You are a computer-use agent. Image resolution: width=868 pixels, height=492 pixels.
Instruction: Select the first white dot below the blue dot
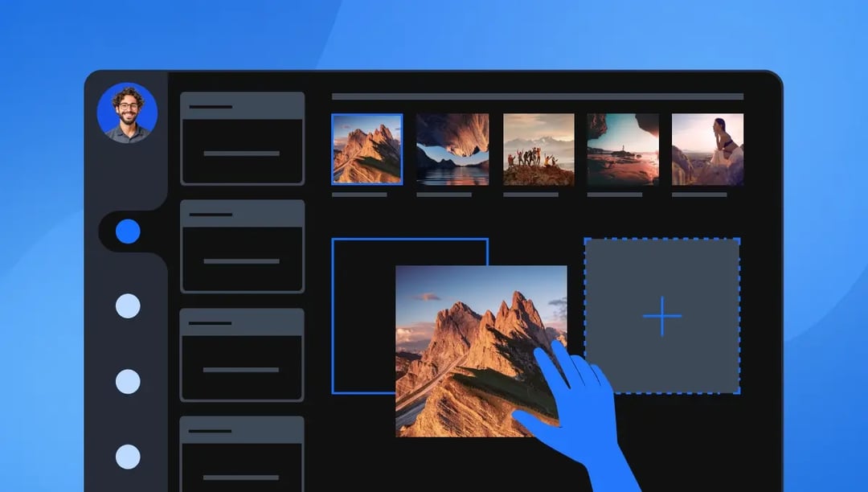[128, 306]
